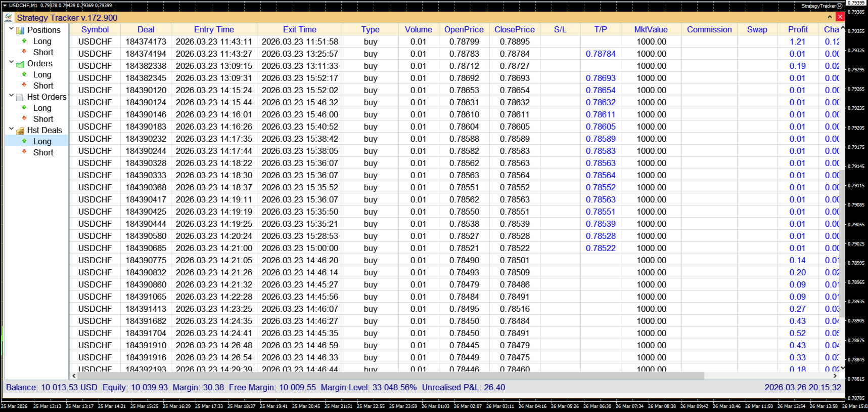Click the 2026.03.26 20:15:32 timestamp
This screenshot has height=412, width=868.
point(803,387)
